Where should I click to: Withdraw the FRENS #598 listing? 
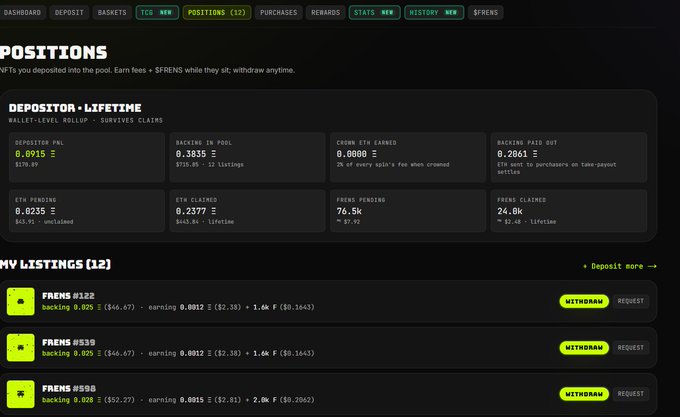coord(584,394)
